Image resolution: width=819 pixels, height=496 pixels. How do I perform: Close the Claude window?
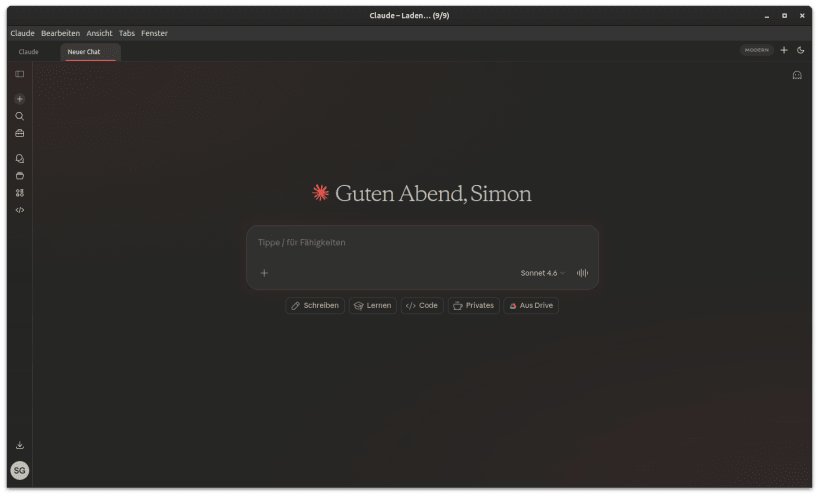[802, 16]
